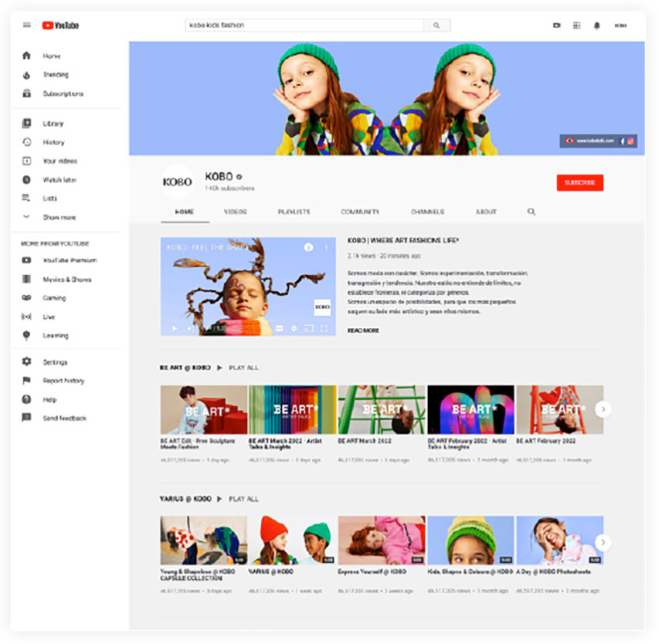Mute the featured video volume
The image size is (659, 644).
(x=190, y=328)
